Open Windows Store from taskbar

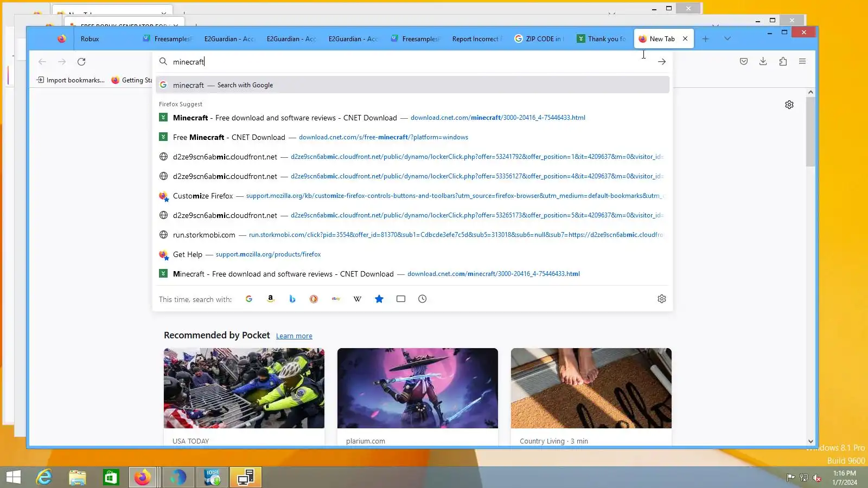pos(111,477)
